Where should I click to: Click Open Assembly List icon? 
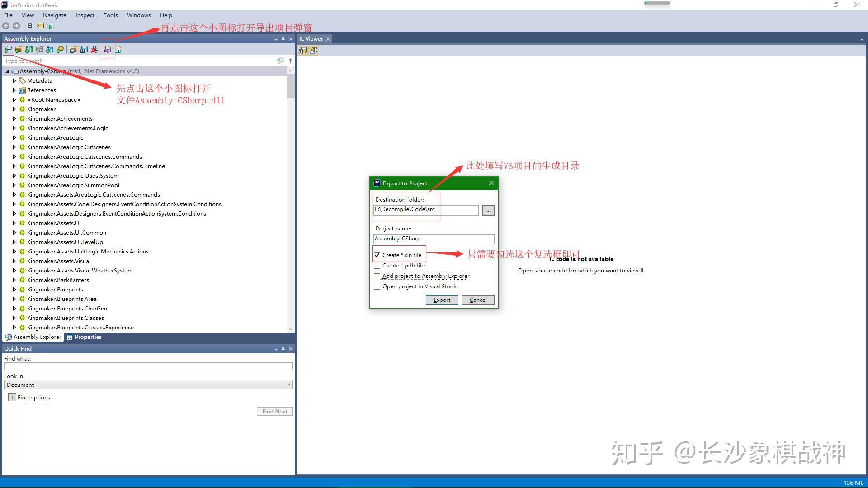(x=73, y=50)
